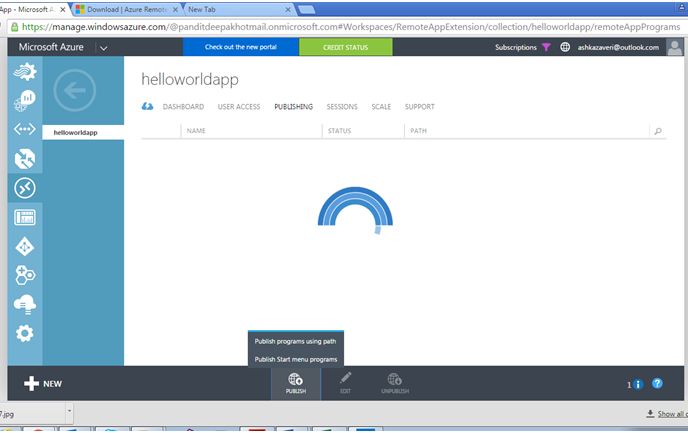Screen dimensions: 688x433
Task: Go back using the circled arrow button
Action: (75, 90)
